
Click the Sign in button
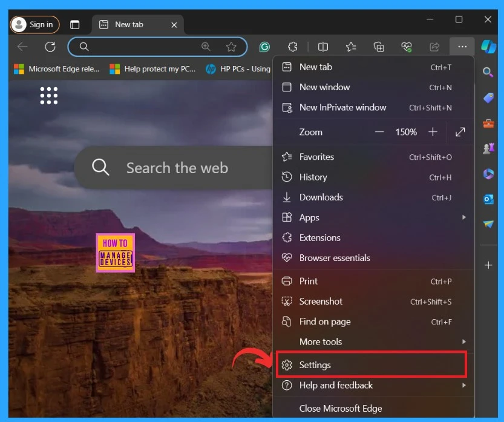(x=35, y=24)
